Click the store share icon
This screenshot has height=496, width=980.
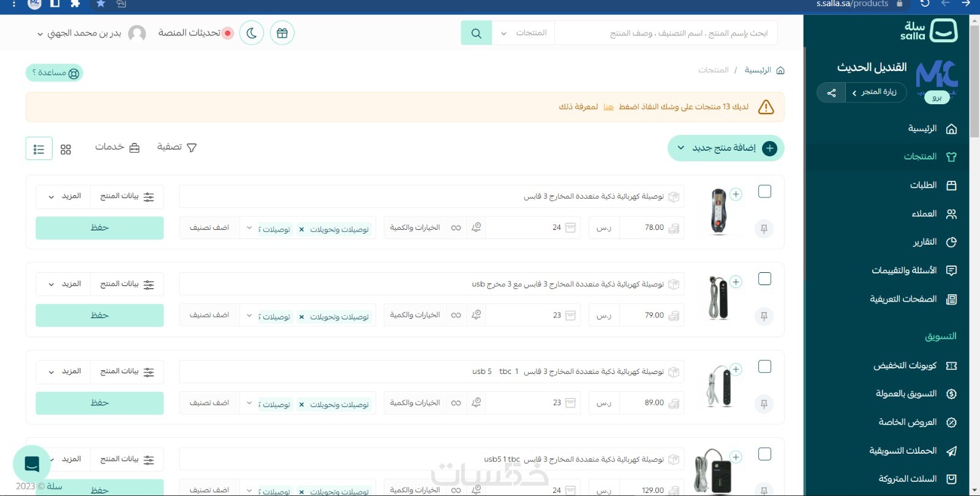point(831,93)
